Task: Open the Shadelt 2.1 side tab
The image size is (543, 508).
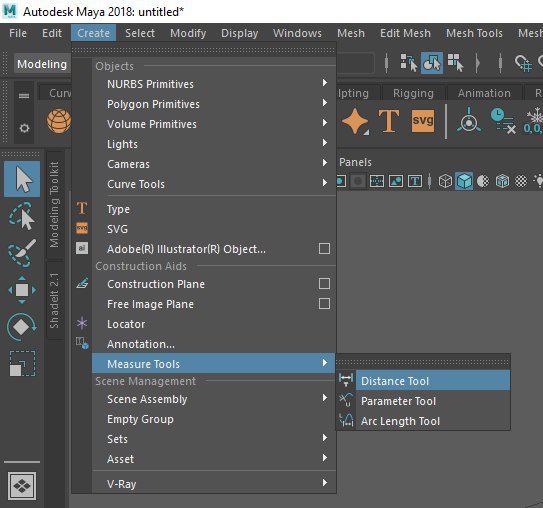Action: [x=54, y=300]
